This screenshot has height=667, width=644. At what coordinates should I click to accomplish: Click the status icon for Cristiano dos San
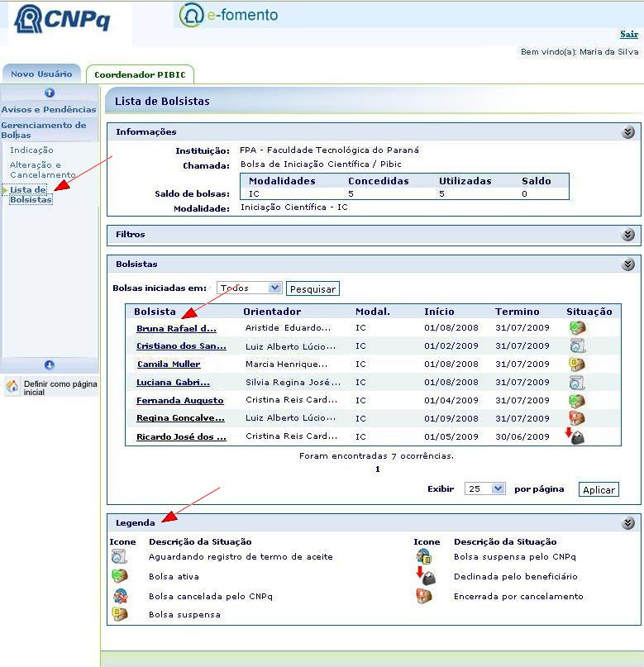576,346
